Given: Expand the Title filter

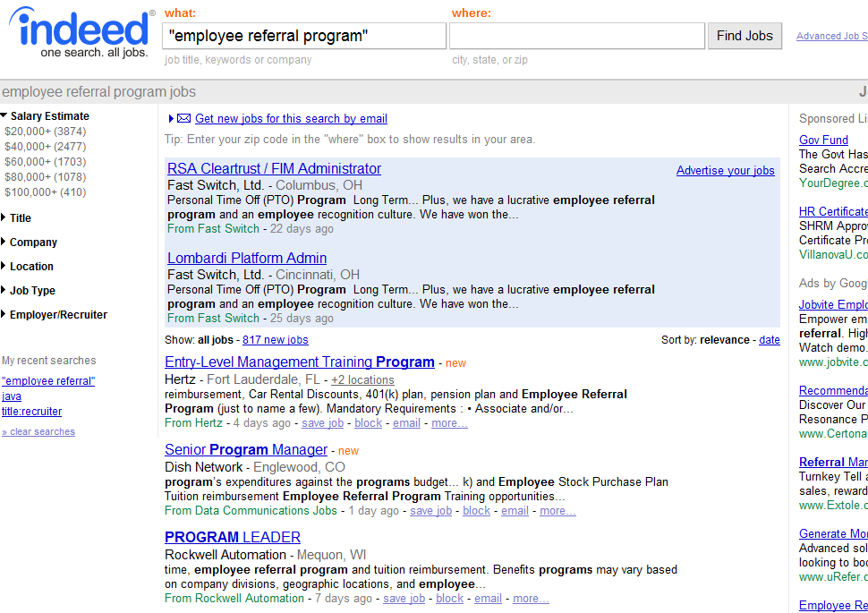Looking at the screenshot, I should point(16,218).
